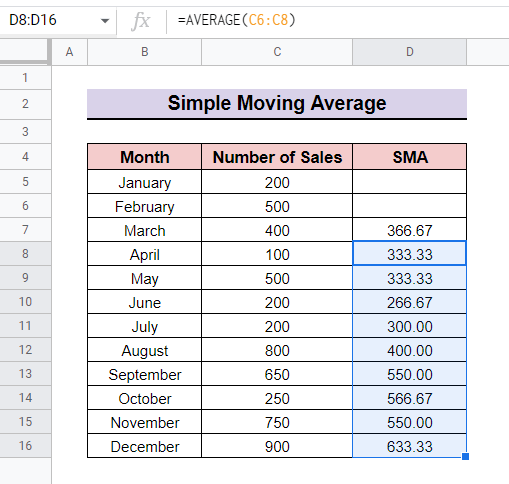
Task: Select row 8 header
Action: point(25,254)
